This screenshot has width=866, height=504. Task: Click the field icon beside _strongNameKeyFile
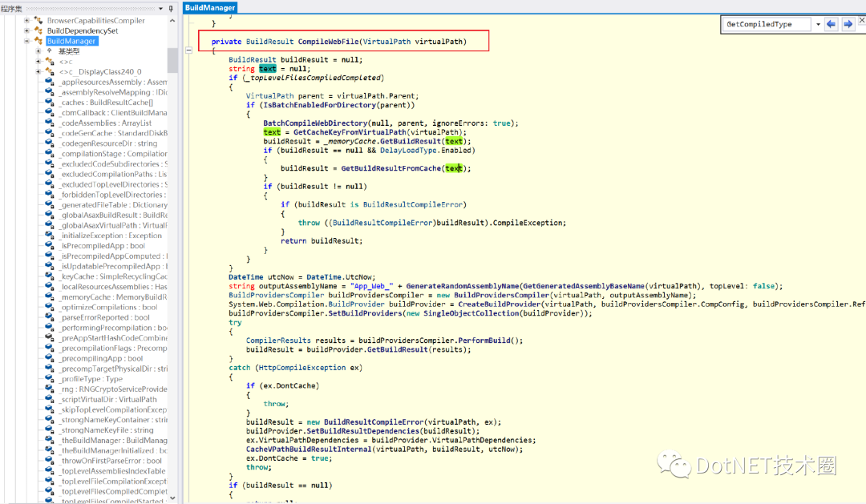click(x=50, y=430)
